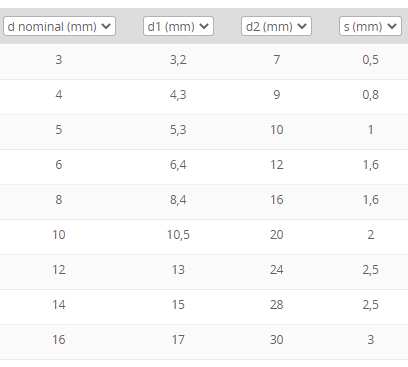The height and width of the screenshot is (367, 408).
Task: Select the thickness 0,8 cell
Action: point(371,95)
